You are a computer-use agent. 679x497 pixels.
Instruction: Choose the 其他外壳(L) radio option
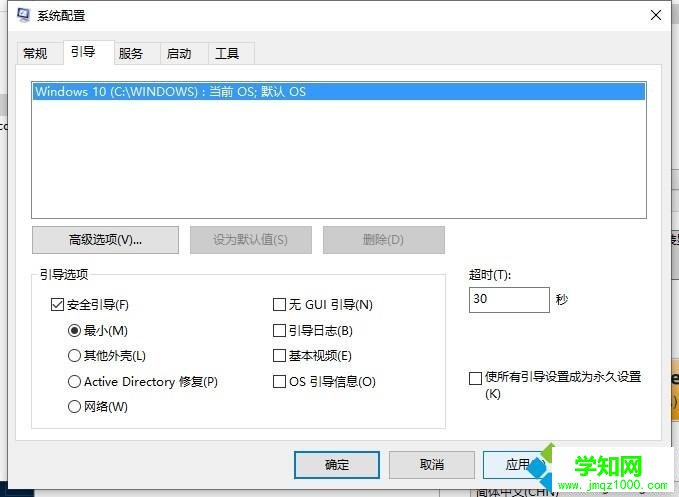point(74,356)
